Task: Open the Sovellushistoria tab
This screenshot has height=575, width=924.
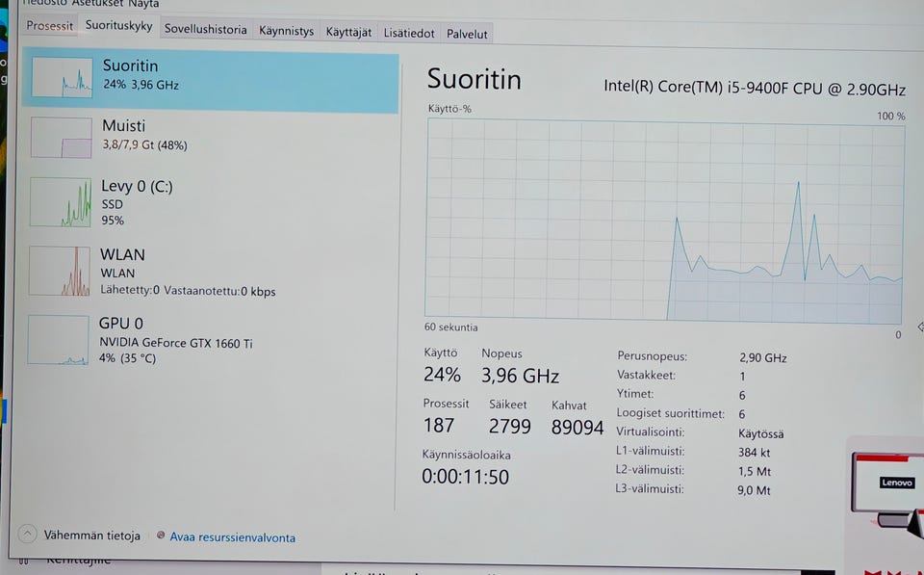Action: coord(205,29)
